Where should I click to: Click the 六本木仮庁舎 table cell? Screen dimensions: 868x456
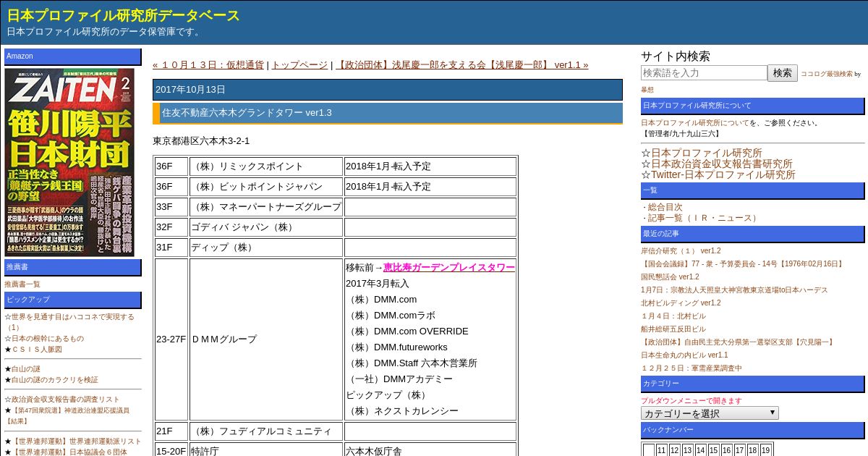point(430,449)
